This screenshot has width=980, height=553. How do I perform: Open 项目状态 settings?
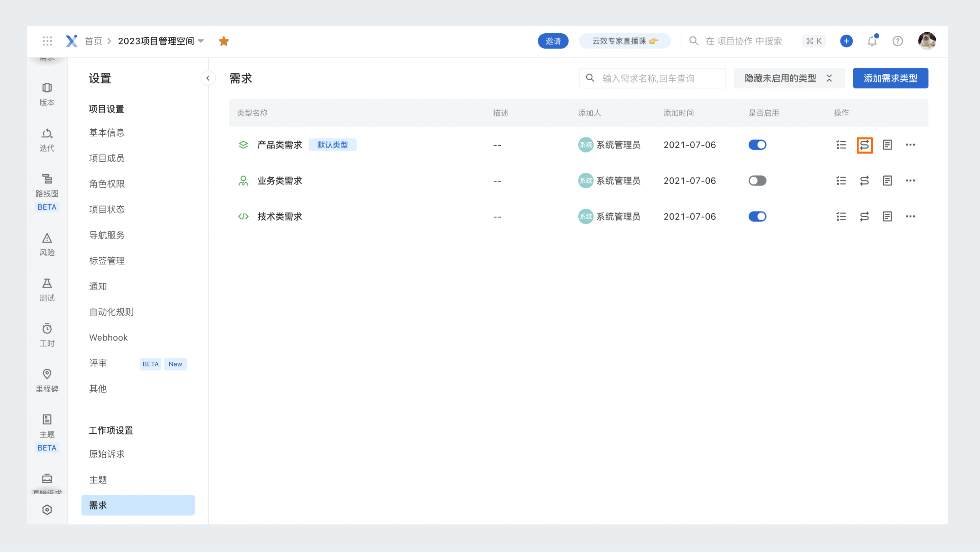coord(107,209)
